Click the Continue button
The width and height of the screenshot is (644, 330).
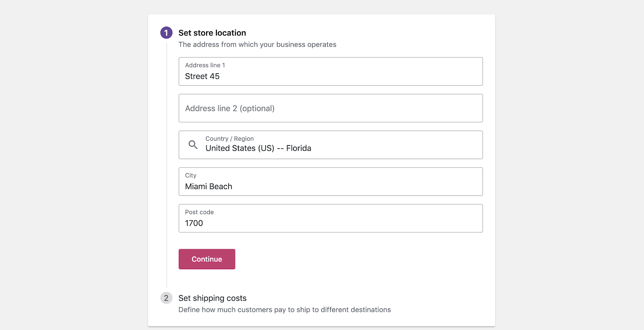point(207,259)
